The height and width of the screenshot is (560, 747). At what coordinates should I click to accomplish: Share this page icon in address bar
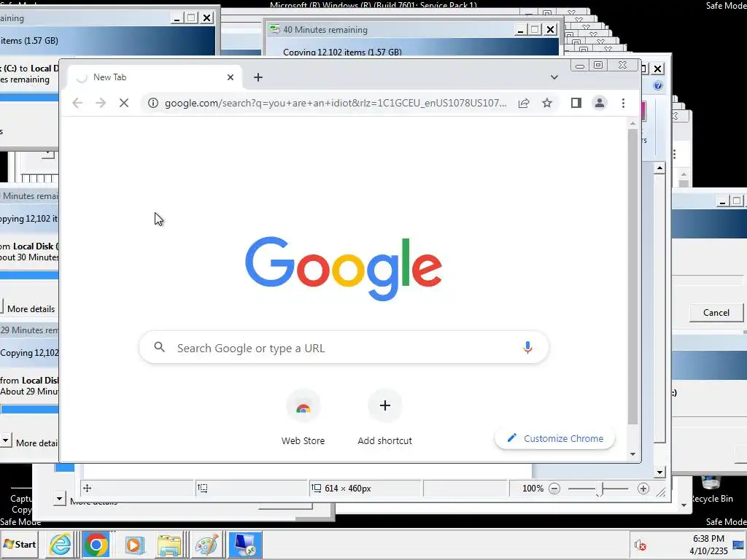tap(524, 103)
